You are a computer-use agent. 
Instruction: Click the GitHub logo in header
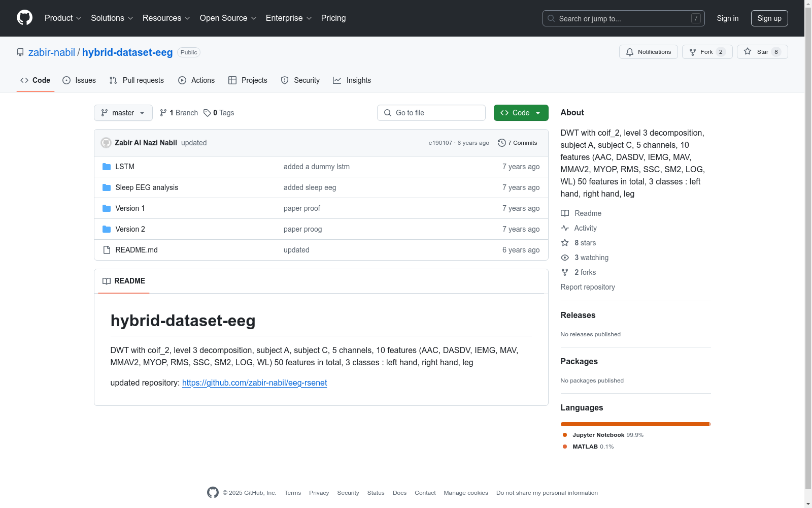tap(24, 18)
